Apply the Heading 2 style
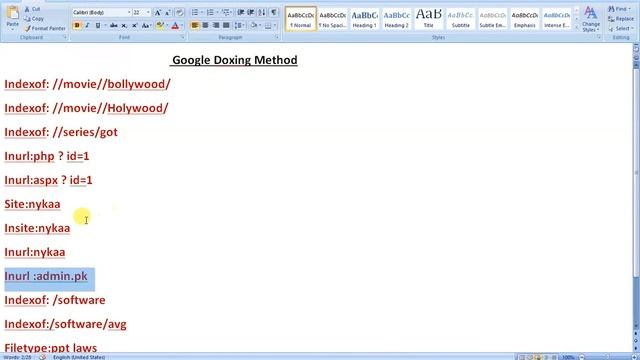 (x=396, y=19)
